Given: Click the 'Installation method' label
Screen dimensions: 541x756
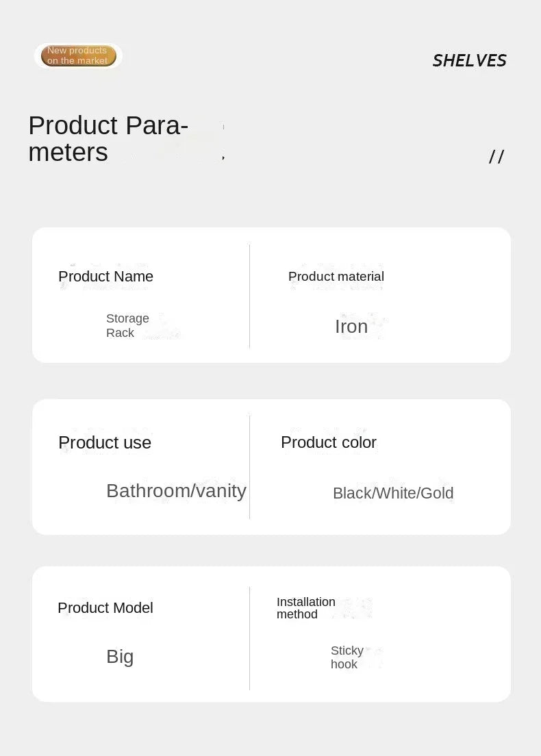Looking at the screenshot, I should point(305,608).
